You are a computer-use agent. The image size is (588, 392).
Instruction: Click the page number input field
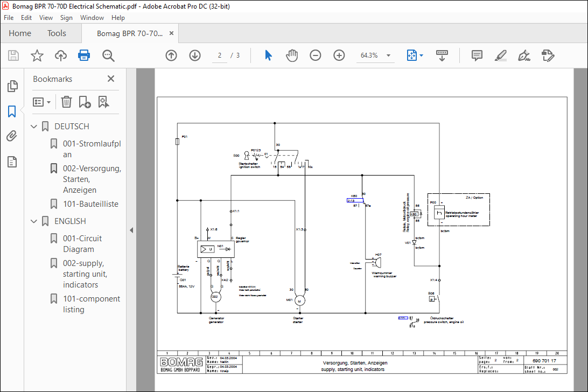click(x=220, y=55)
